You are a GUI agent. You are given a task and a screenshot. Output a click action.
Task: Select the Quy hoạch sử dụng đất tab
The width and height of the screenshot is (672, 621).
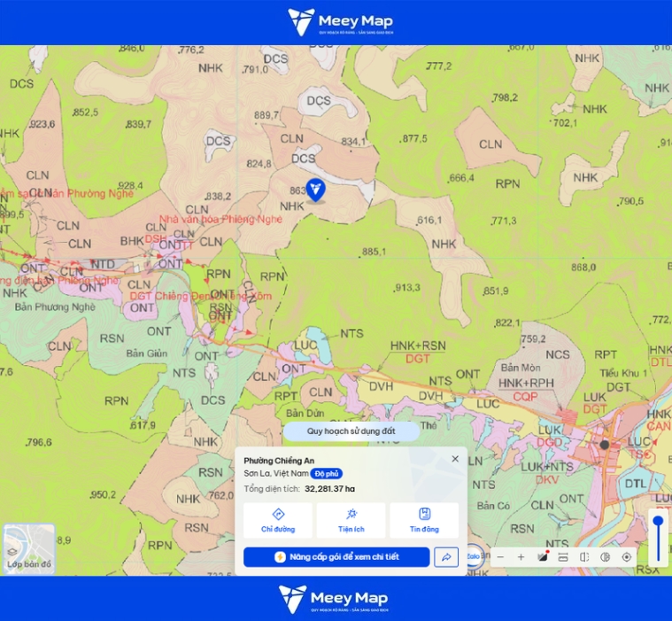351,431
